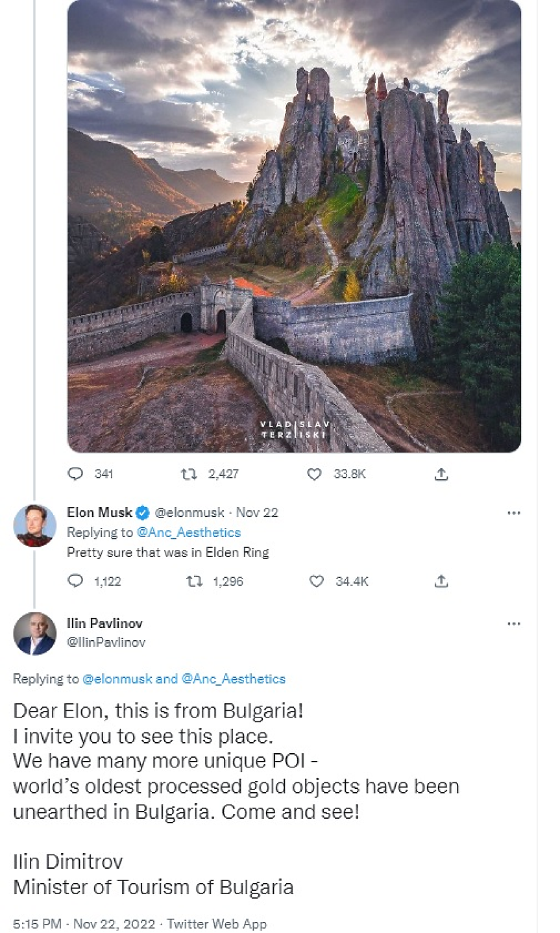Share Elon Musk's Elden Ring tweet

[441, 581]
